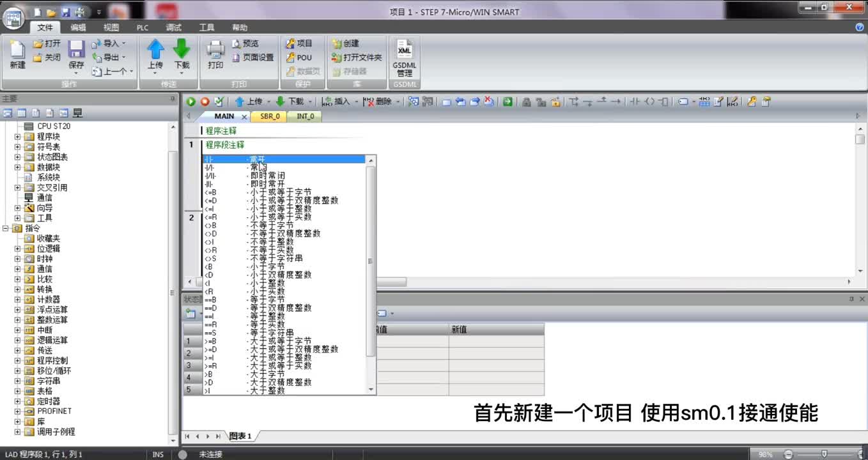The image size is (868, 460).
Task: Click the zoom out minus button
Action: pos(788,454)
